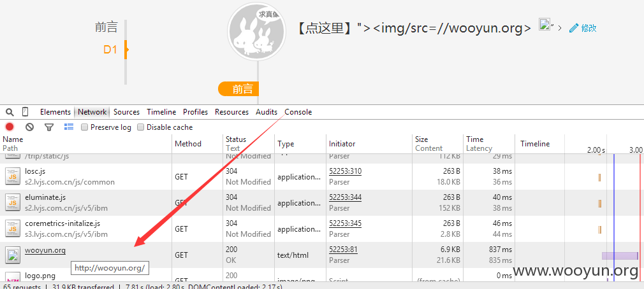The image size is (644, 289).
Task: Open the DevTools search magnifier icon
Action: coord(10,112)
